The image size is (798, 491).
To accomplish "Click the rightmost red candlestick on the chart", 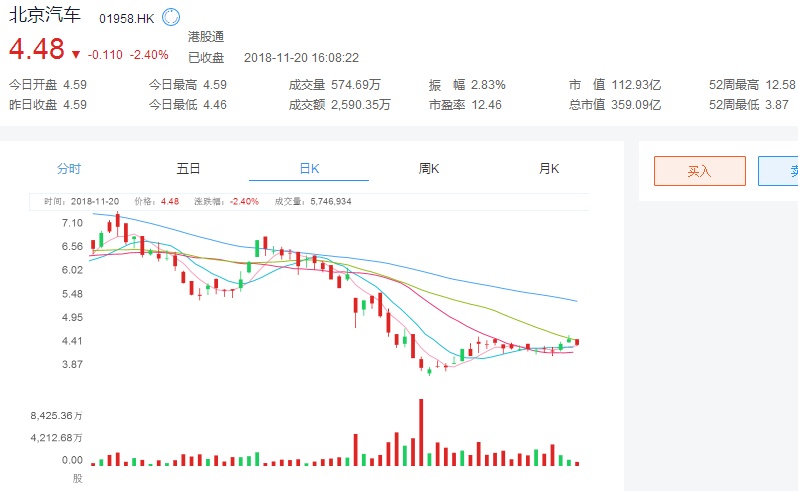I will (x=577, y=342).
